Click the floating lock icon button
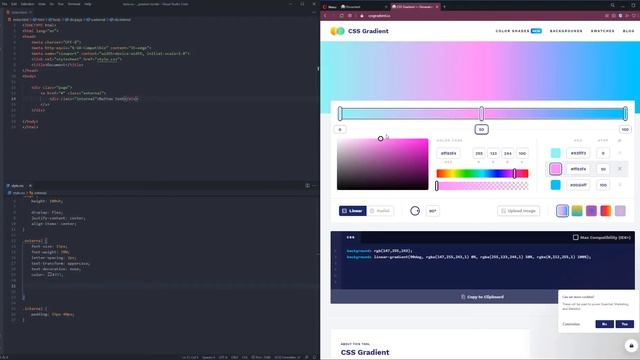Screen dimensions: 640x360 (631, 345)
